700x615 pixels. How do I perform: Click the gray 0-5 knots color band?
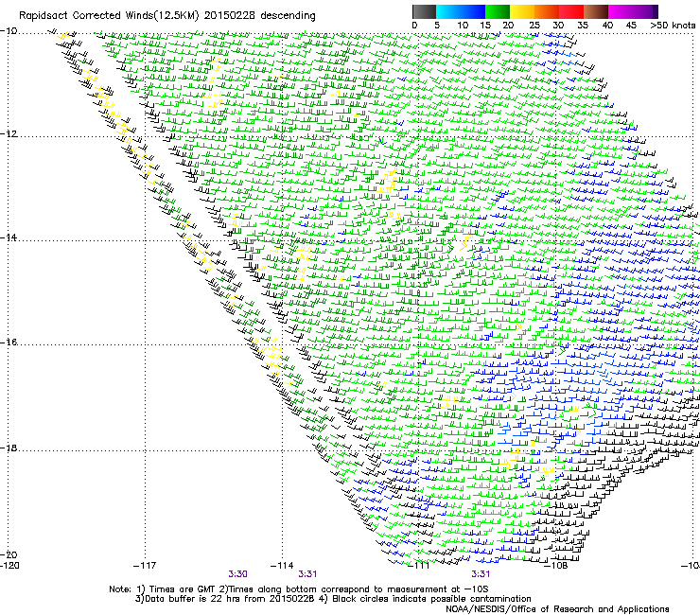[424, 11]
